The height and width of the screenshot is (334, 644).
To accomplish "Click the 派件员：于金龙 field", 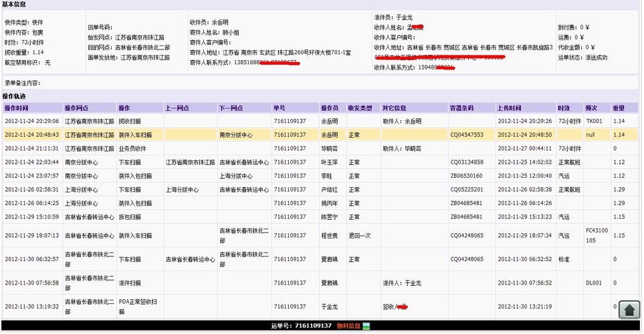I will (x=393, y=17).
